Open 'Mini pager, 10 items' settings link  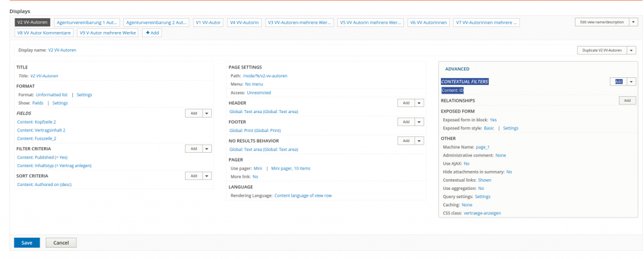click(291, 168)
